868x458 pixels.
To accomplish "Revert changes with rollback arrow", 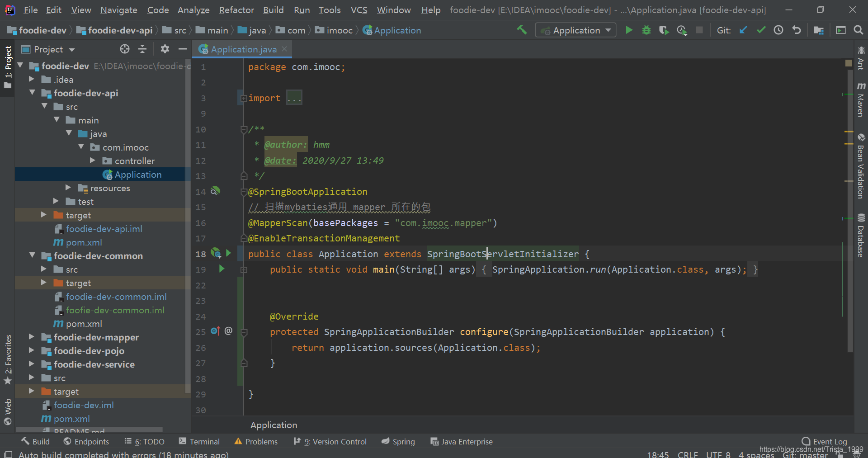I will [x=797, y=30].
